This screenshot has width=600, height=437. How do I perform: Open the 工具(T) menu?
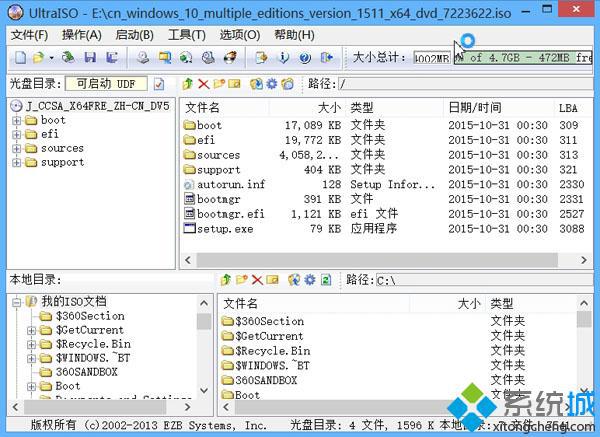pos(187,35)
